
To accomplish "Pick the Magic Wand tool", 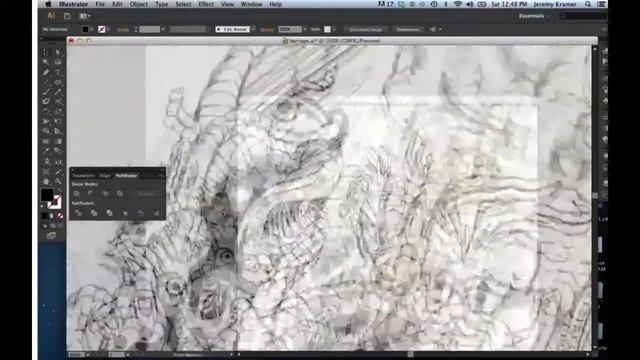I will pos(46,62).
